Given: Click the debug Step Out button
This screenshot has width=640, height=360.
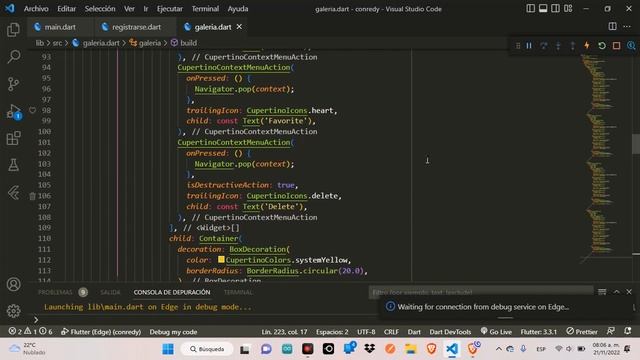Looking at the screenshot, I should pyautogui.click(x=573, y=46).
